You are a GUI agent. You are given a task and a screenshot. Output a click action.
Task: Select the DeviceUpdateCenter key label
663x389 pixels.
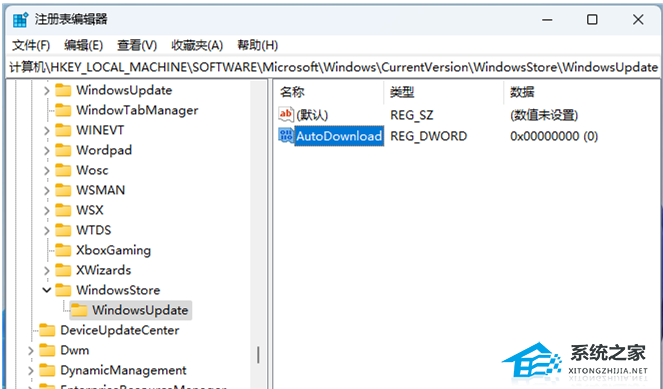click(120, 330)
